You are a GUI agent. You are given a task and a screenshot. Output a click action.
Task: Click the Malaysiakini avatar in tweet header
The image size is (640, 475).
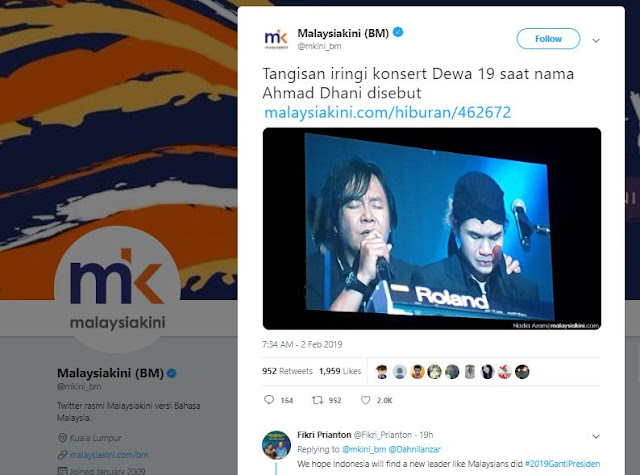pos(276,39)
